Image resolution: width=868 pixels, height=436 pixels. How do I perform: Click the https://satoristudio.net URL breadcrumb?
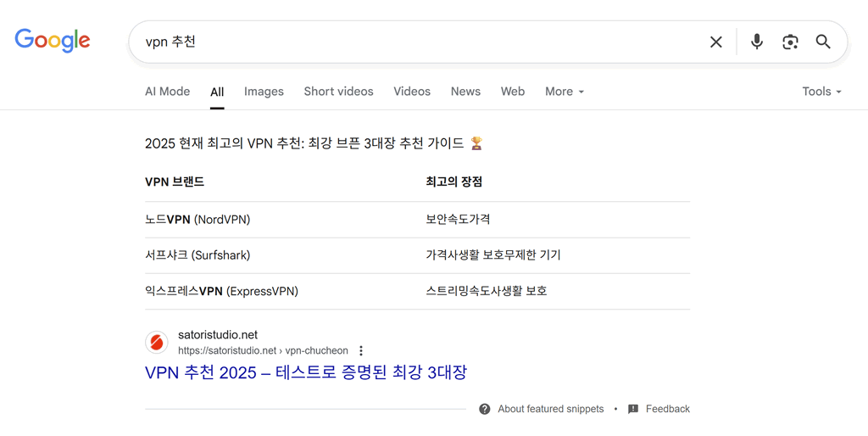[x=263, y=350]
